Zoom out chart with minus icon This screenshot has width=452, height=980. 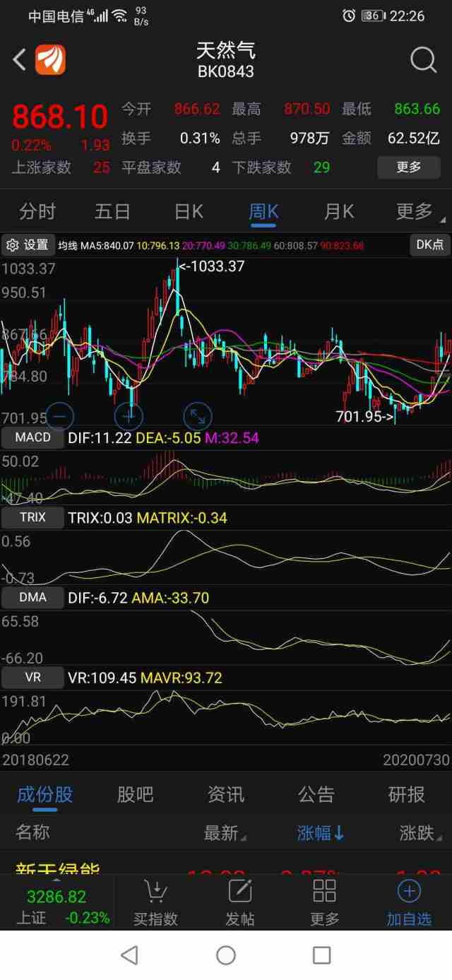point(59,416)
